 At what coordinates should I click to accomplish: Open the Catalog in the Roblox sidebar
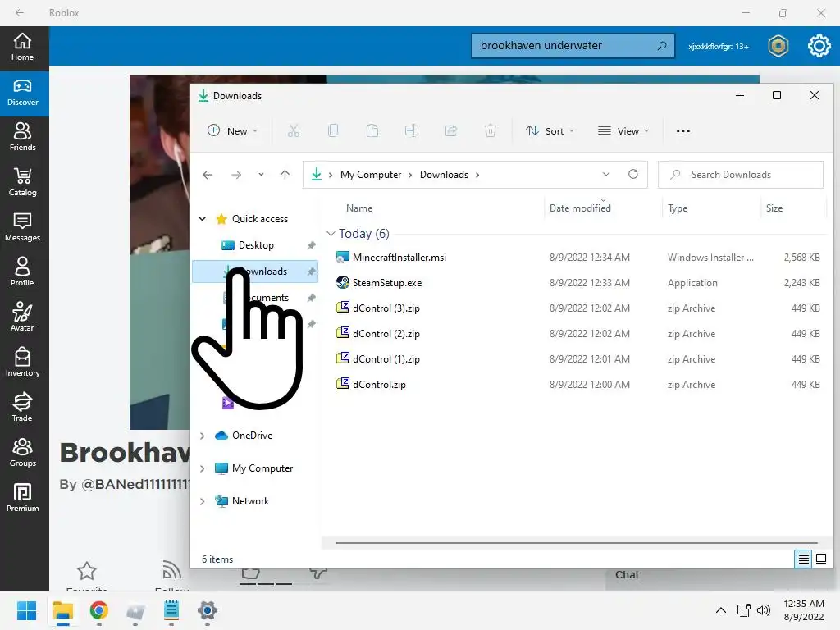pyautogui.click(x=22, y=182)
